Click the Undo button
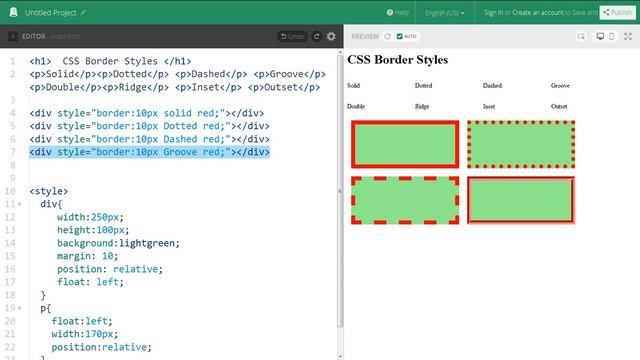640x360 pixels. (x=293, y=36)
